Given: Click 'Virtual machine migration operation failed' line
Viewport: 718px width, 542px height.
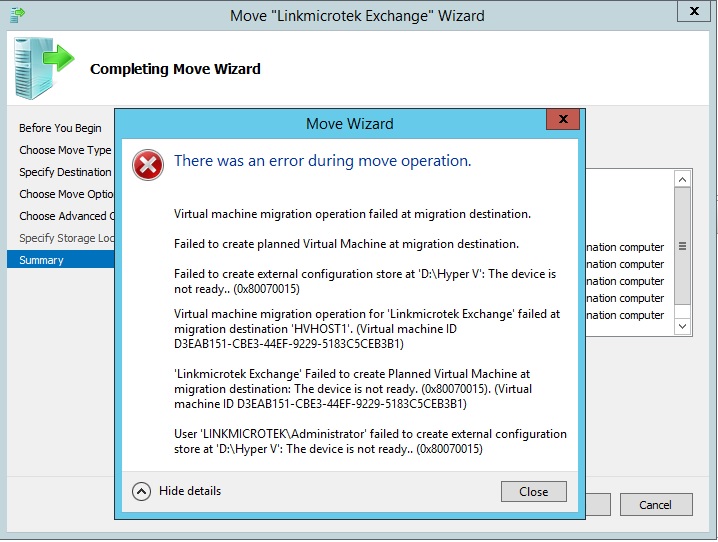Looking at the screenshot, I should tap(352, 214).
